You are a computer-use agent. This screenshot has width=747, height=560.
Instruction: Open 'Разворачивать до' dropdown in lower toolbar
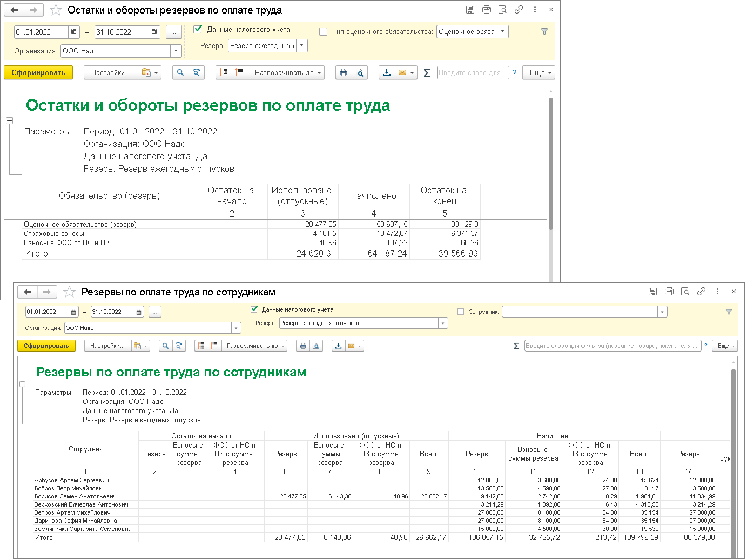tap(254, 346)
